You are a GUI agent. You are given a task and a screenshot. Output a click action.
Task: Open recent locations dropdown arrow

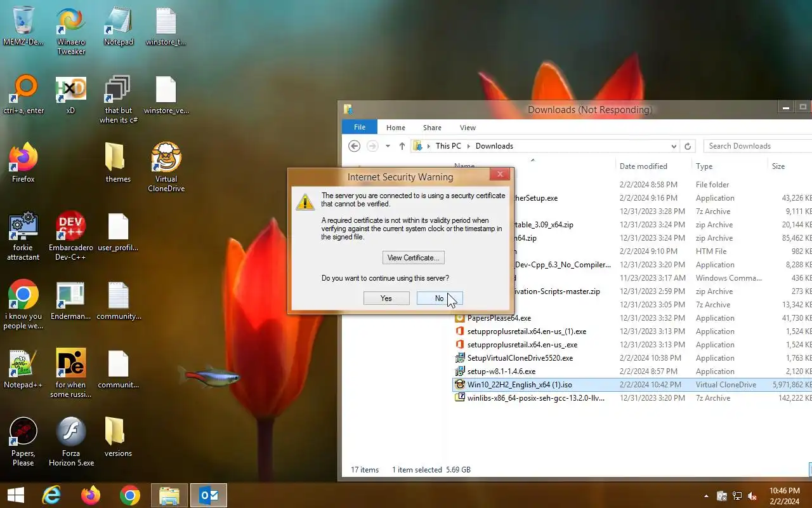388,146
